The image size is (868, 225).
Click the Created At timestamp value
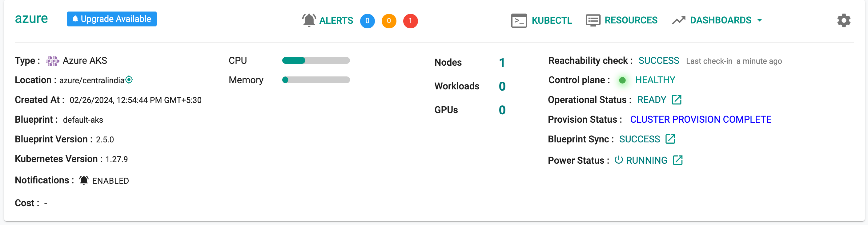[x=135, y=100]
